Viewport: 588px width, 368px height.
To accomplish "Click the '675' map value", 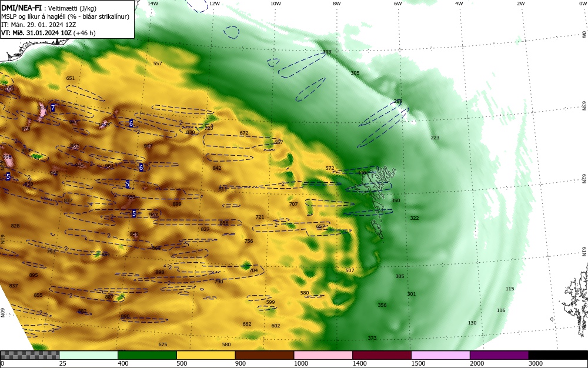I will pyautogui.click(x=163, y=344).
